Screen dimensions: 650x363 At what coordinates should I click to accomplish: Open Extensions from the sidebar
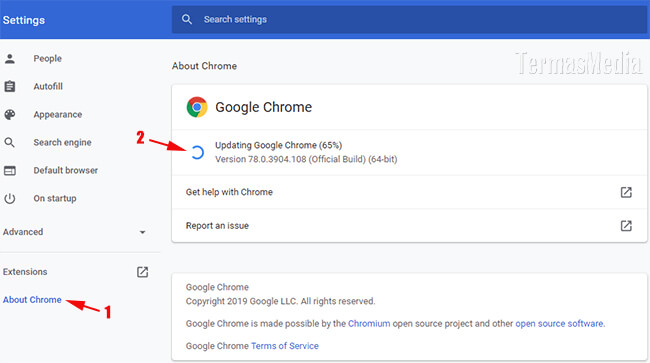point(25,272)
